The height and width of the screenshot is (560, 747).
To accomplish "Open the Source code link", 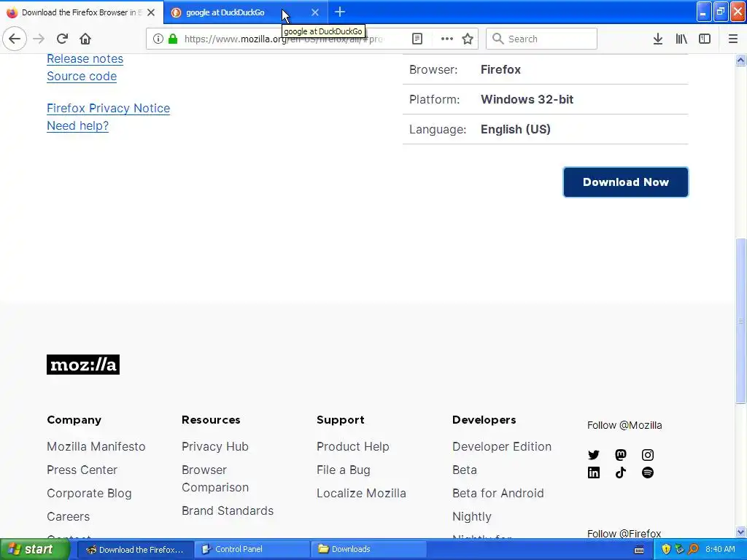I will (x=82, y=76).
